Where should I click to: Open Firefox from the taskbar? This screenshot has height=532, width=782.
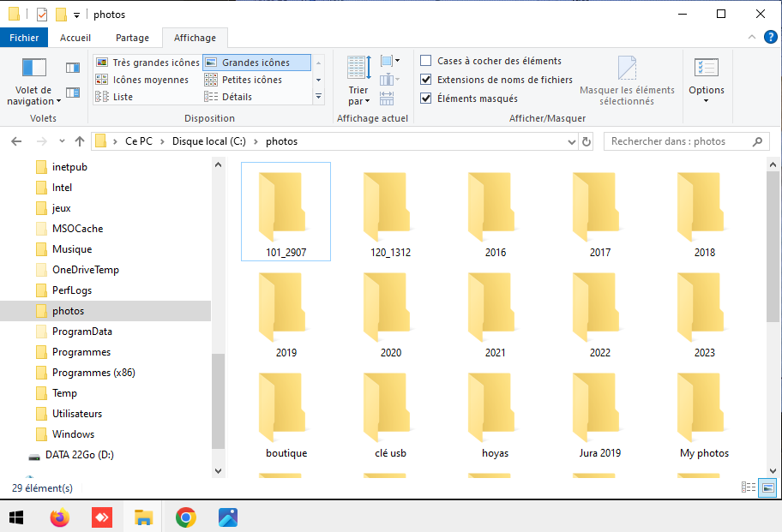point(59,517)
